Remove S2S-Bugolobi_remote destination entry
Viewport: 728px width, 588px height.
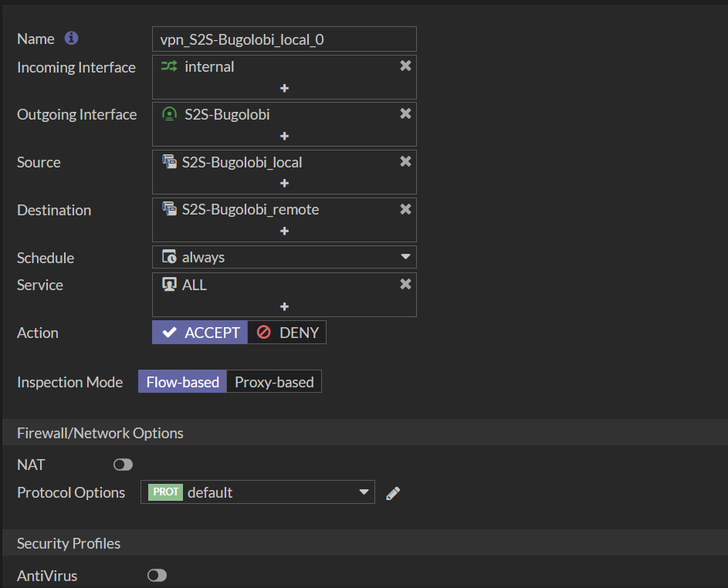point(405,209)
